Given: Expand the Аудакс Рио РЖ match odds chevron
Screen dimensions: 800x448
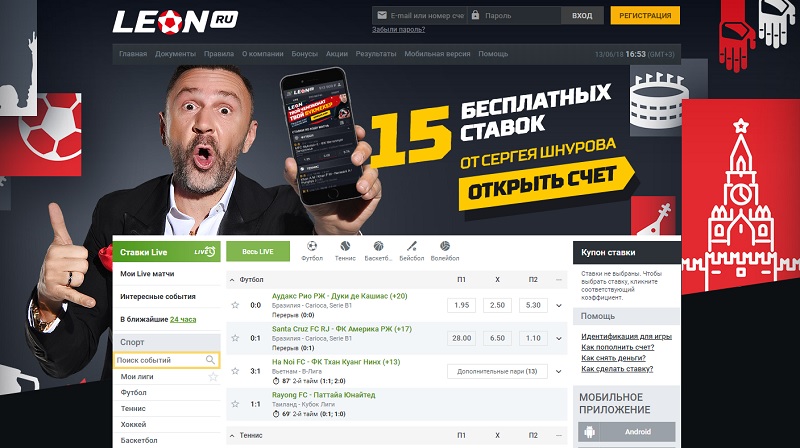Looking at the screenshot, I should click(559, 306).
